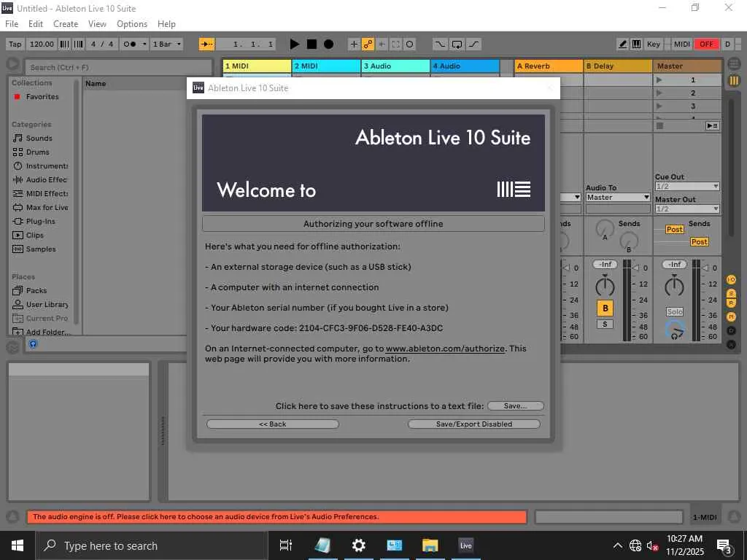The width and height of the screenshot is (747, 560).
Task: Toggle the metronome icon
Action: click(130, 44)
